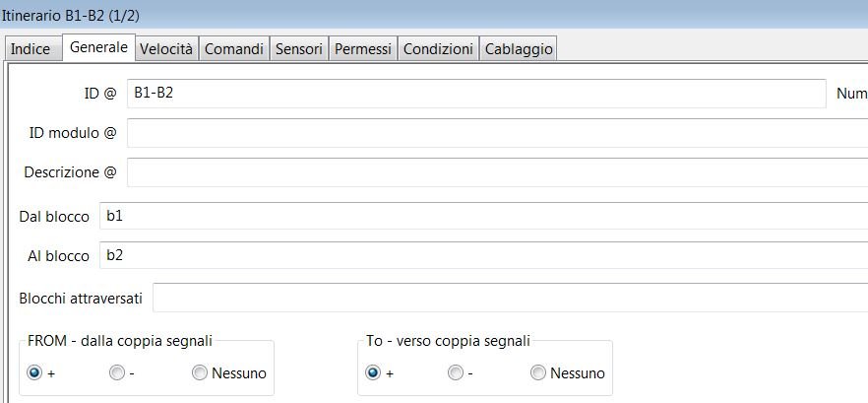Set To signal pair to Nessuno

click(x=537, y=373)
